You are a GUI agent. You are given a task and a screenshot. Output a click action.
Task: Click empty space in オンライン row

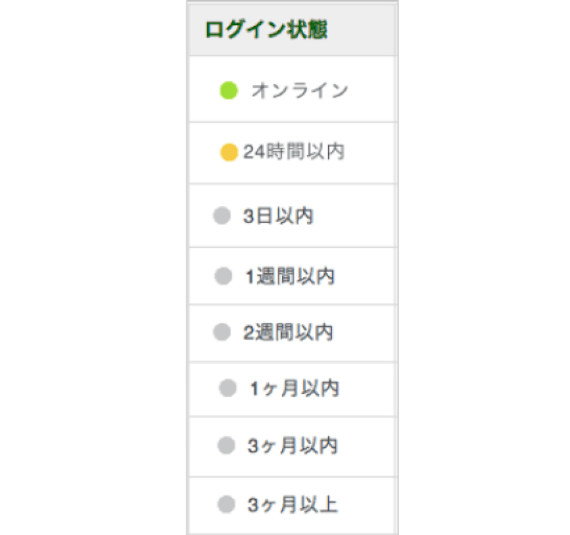coord(371,89)
